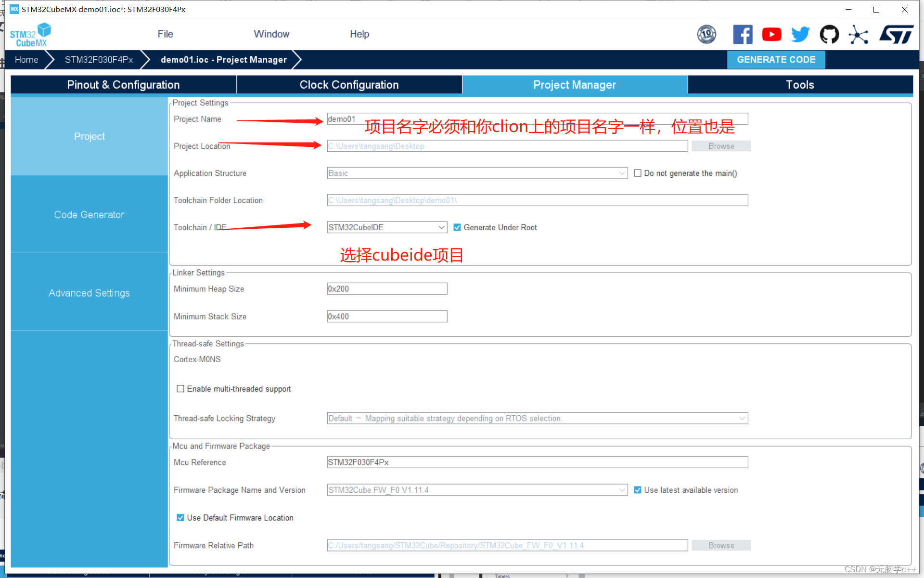924x578 pixels.
Task: Switch to Pinout & Configuration tab
Action: pos(123,85)
